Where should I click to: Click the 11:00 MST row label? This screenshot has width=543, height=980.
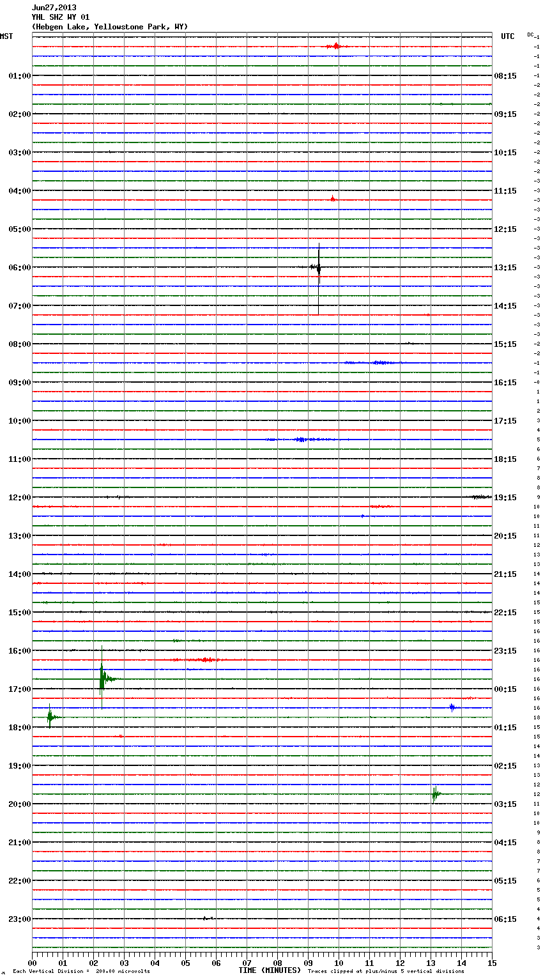[x=20, y=459]
